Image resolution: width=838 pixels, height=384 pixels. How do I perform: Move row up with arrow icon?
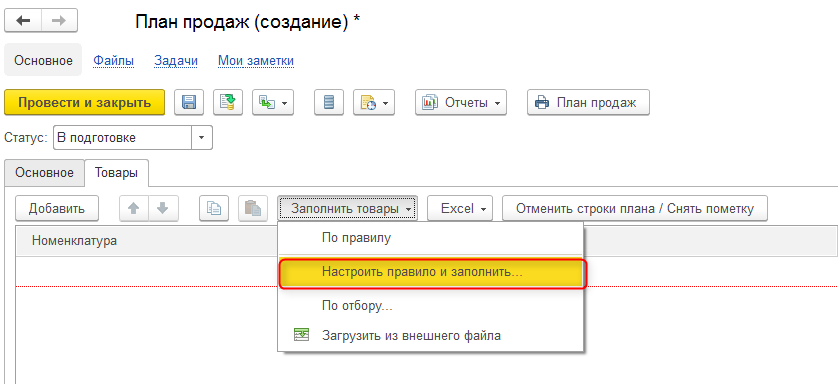point(134,208)
